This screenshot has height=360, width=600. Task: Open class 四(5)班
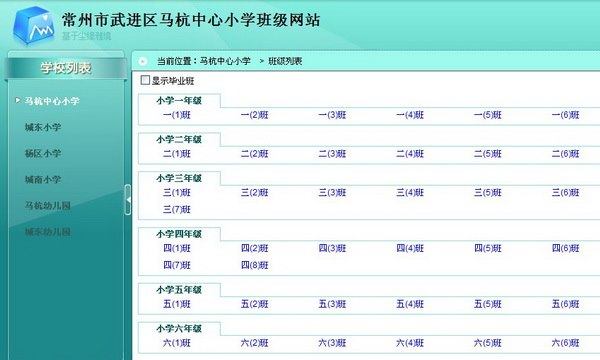[488, 249]
